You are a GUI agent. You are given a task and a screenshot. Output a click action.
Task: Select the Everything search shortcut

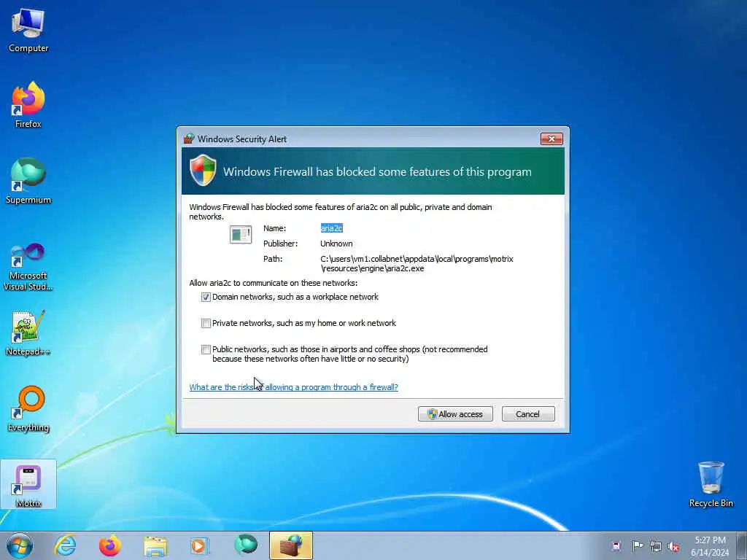click(x=28, y=408)
